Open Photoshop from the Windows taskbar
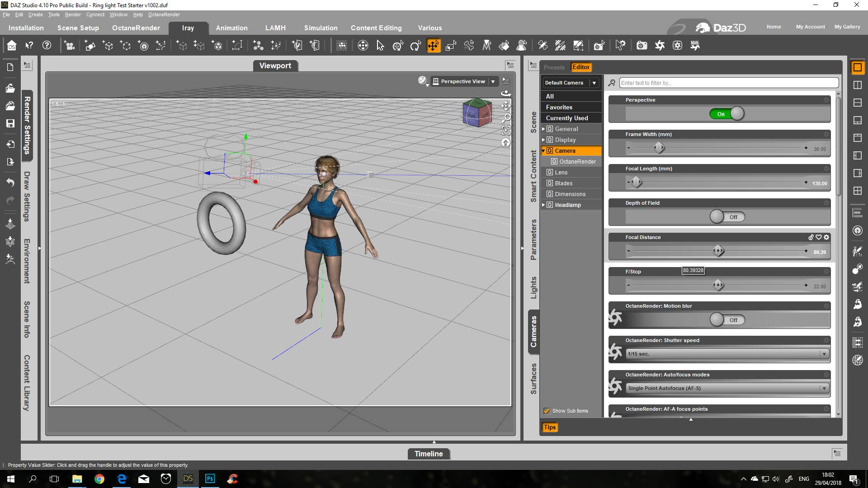This screenshot has height=488, width=868. [210, 479]
